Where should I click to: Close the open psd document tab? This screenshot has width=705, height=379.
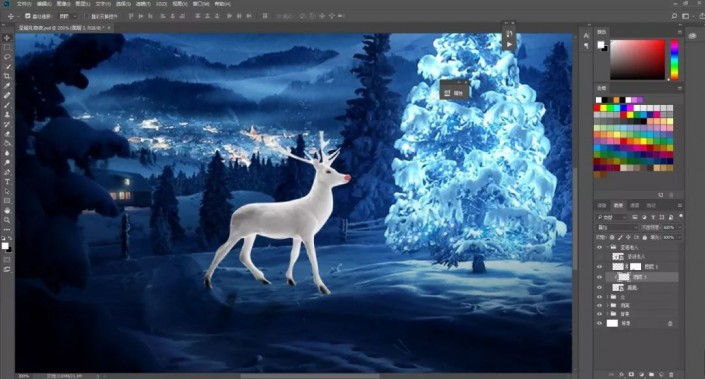click(109, 28)
